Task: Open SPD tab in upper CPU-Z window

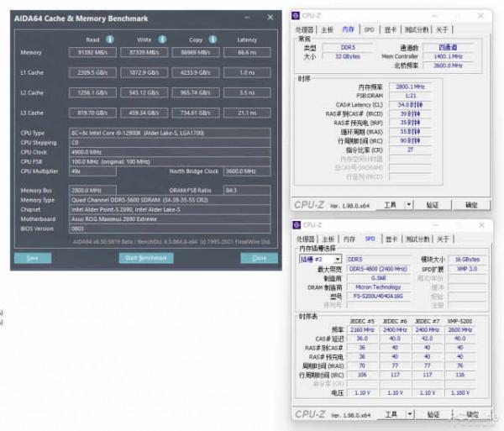Action: pos(370,30)
